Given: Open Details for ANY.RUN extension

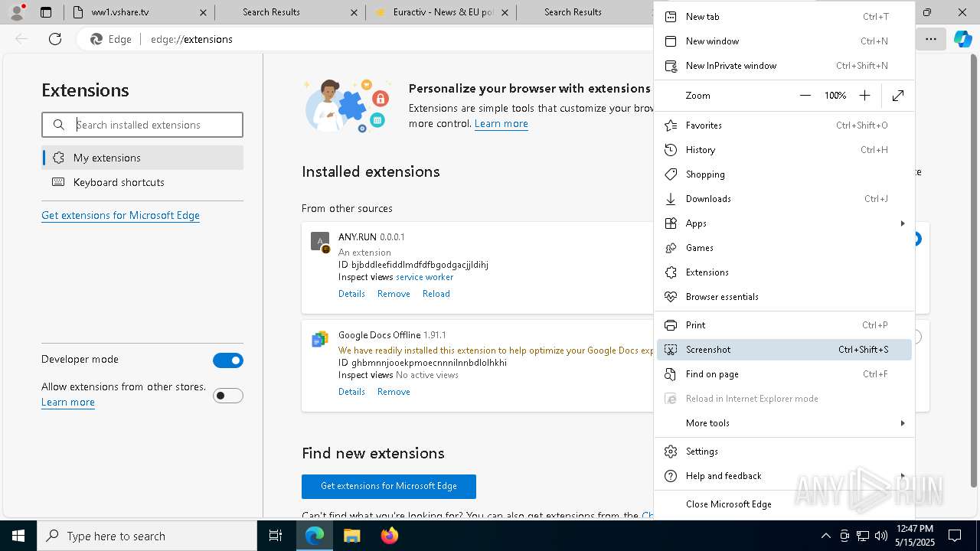Looking at the screenshot, I should pyautogui.click(x=351, y=294).
